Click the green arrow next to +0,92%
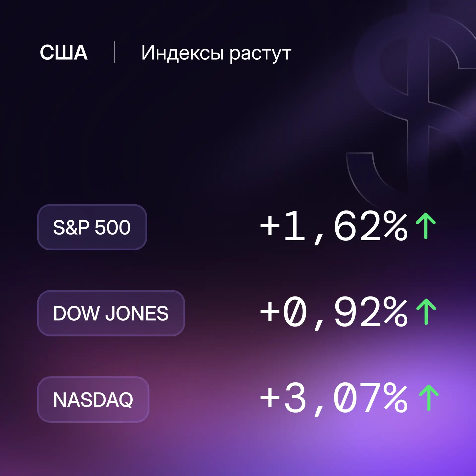This screenshot has width=476, height=476. point(426,312)
